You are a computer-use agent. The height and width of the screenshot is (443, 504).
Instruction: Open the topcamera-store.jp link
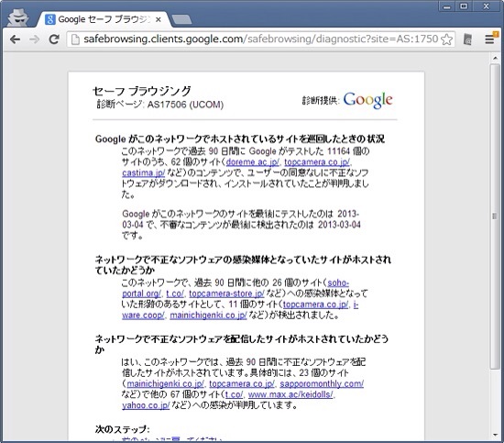point(226,293)
